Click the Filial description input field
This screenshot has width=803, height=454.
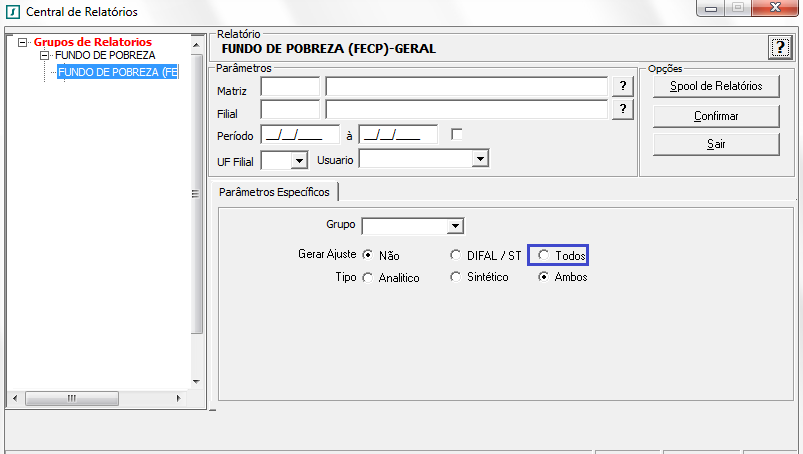pos(467,110)
